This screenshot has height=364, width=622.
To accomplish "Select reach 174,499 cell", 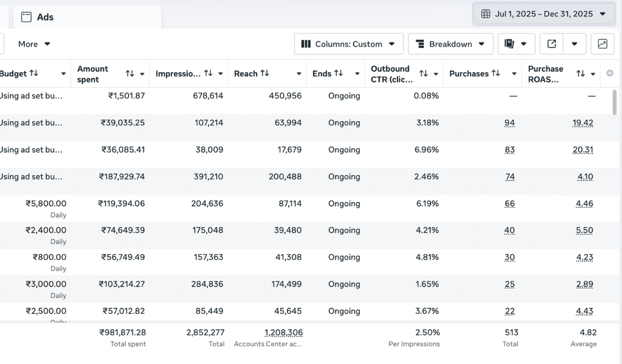I will pyautogui.click(x=286, y=284).
